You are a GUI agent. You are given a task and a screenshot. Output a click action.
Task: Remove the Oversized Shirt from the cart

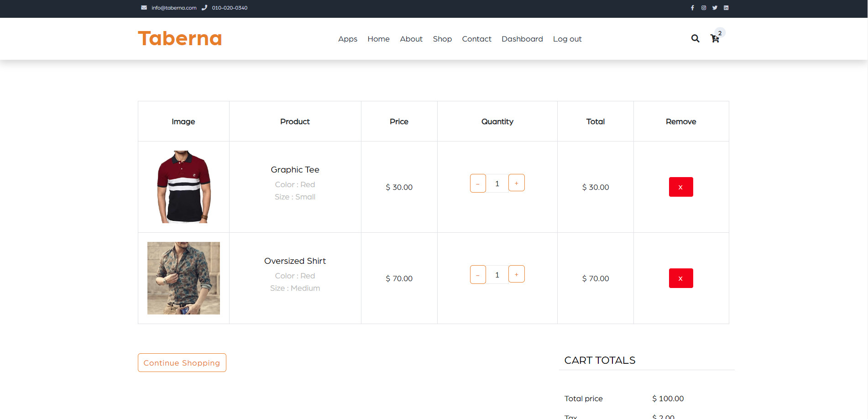point(681,278)
